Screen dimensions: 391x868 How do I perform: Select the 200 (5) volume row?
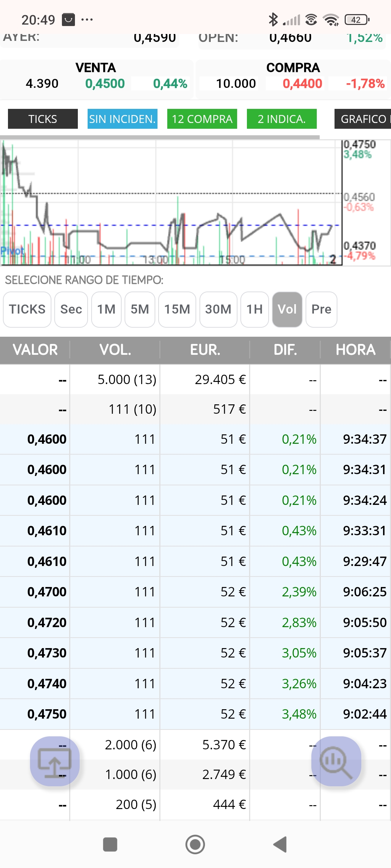click(x=195, y=804)
